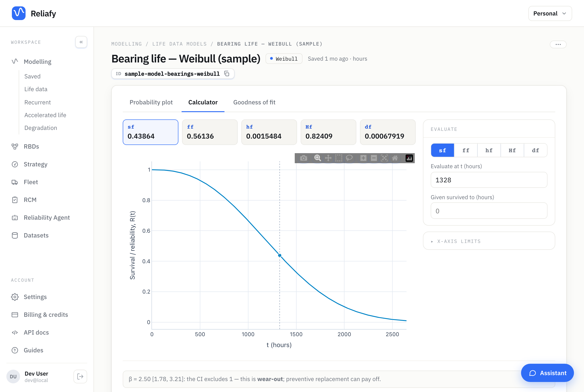This screenshot has height=392, width=584.
Task: Log out using the sign-out icon
Action: coord(80,377)
